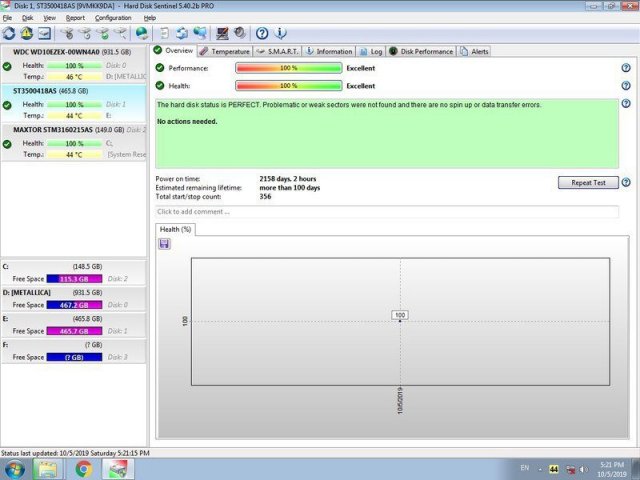Open Google Chrome from the taskbar

[x=83, y=468]
